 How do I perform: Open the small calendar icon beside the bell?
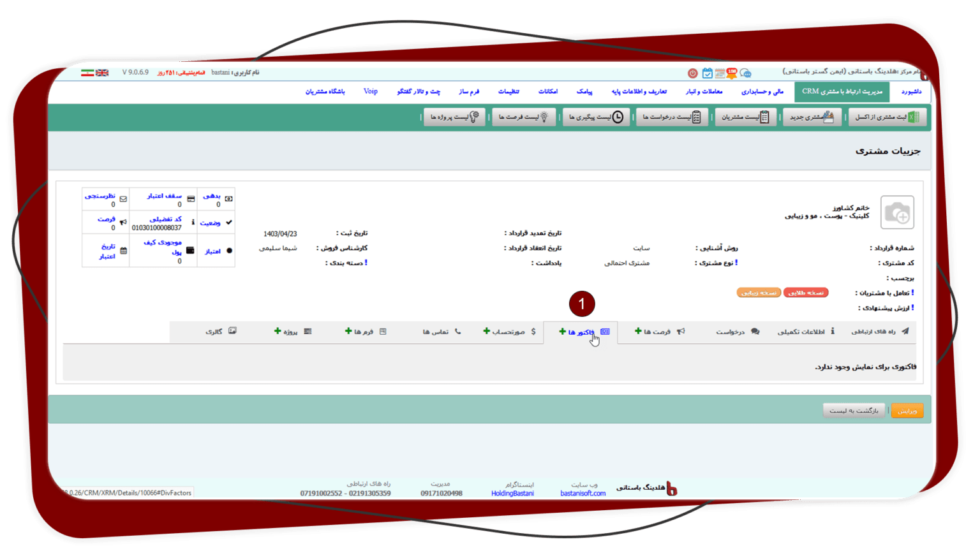pos(720,73)
